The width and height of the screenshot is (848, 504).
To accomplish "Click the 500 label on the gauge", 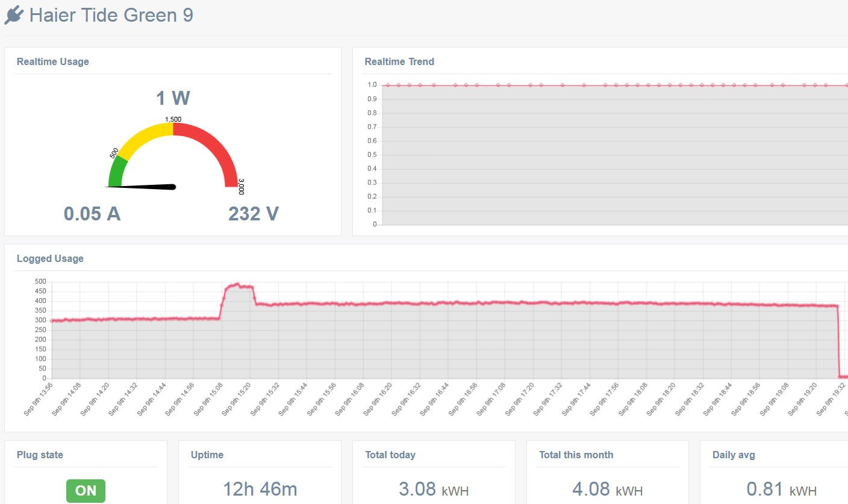I will tap(114, 153).
